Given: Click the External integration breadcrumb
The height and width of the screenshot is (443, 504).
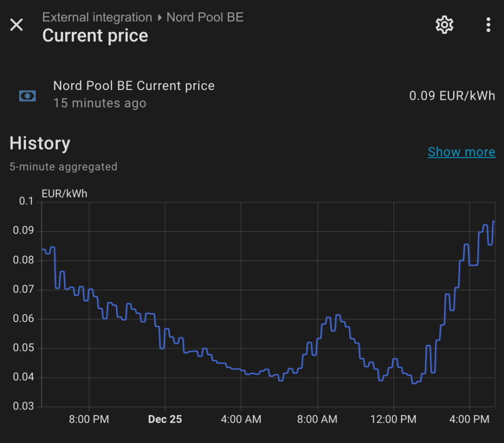Looking at the screenshot, I should 97,17.
